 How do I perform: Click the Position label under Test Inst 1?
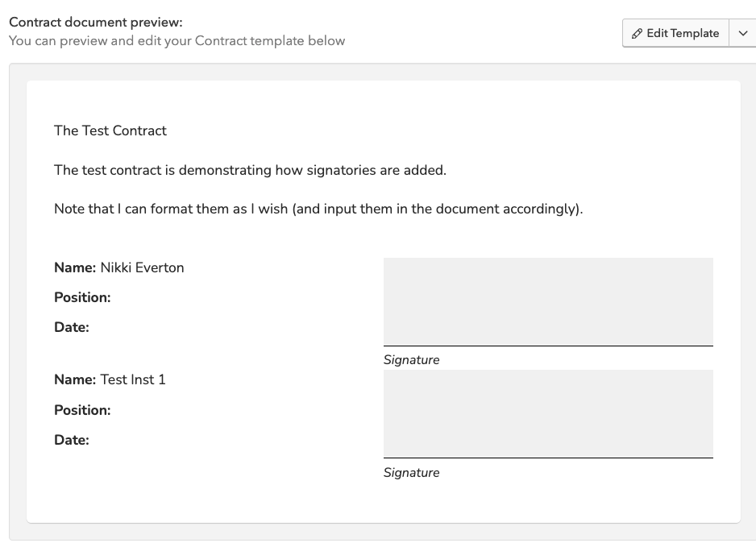tap(82, 410)
